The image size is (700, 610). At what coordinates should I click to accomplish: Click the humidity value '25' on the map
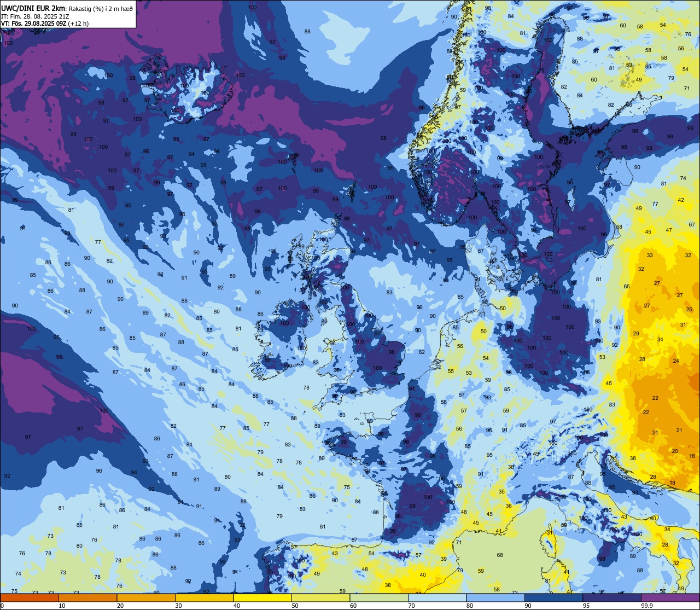tap(689, 310)
